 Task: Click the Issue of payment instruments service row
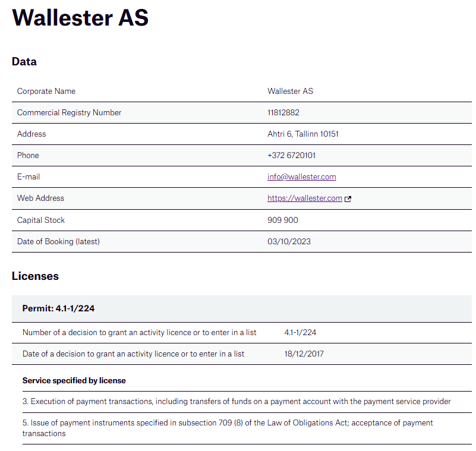228,428
